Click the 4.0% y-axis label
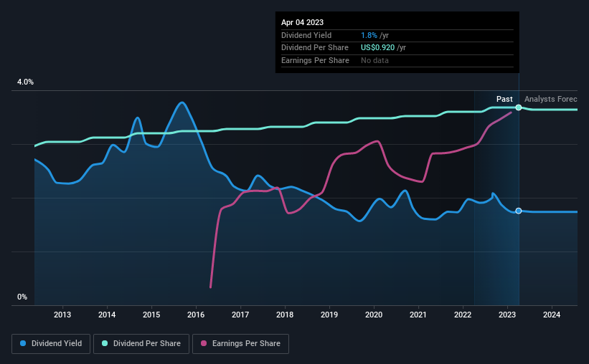The image size is (589, 364). click(x=25, y=82)
